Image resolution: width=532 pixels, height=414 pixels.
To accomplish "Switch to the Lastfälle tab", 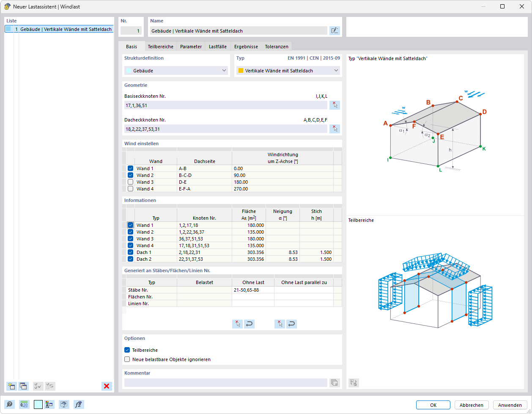I will [217, 46].
